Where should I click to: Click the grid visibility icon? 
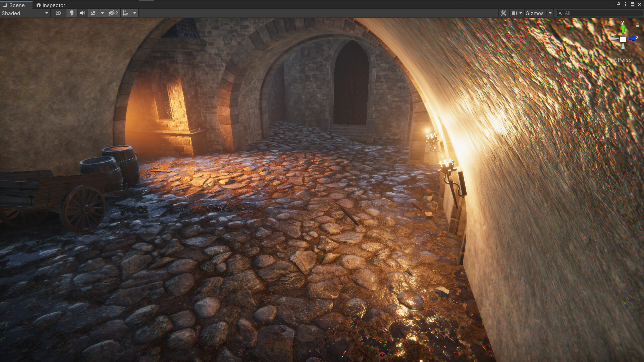(124, 13)
